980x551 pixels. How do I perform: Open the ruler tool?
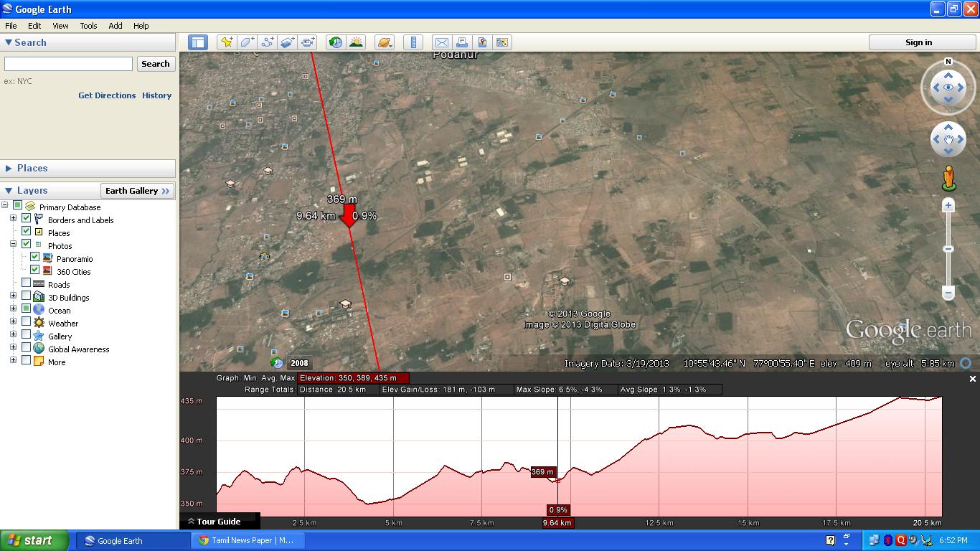(413, 42)
